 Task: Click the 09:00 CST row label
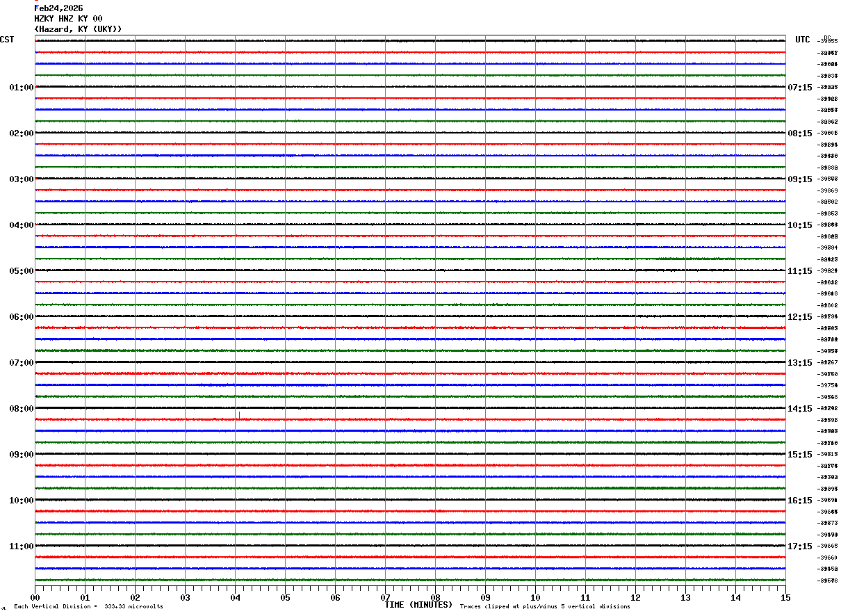(x=22, y=455)
